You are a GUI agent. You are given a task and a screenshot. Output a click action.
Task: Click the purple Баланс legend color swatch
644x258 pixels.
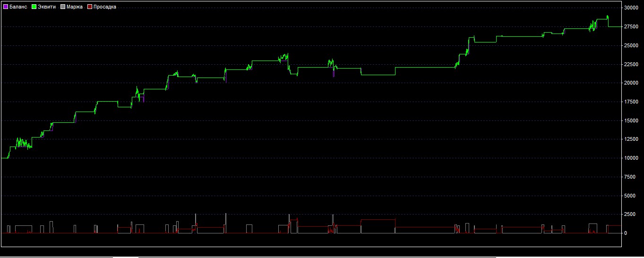click(x=6, y=7)
